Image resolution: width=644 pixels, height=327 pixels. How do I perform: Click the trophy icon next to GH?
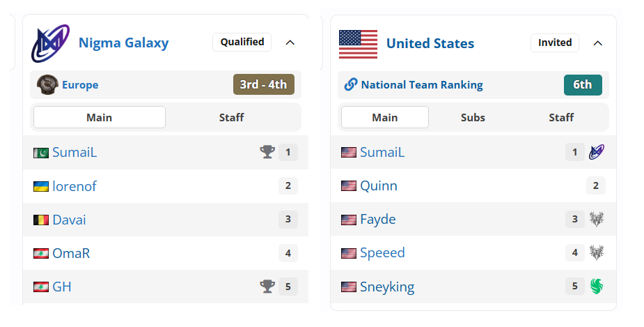[267, 287]
